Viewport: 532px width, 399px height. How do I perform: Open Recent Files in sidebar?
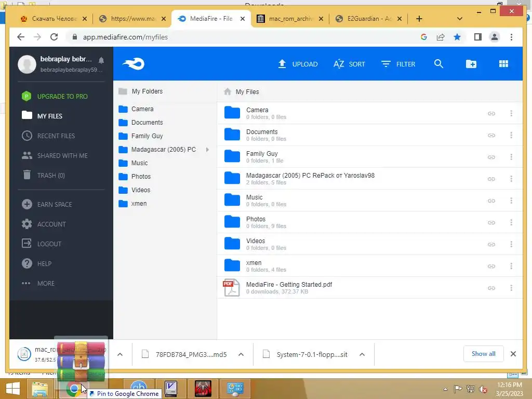click(x=48, y=136)
